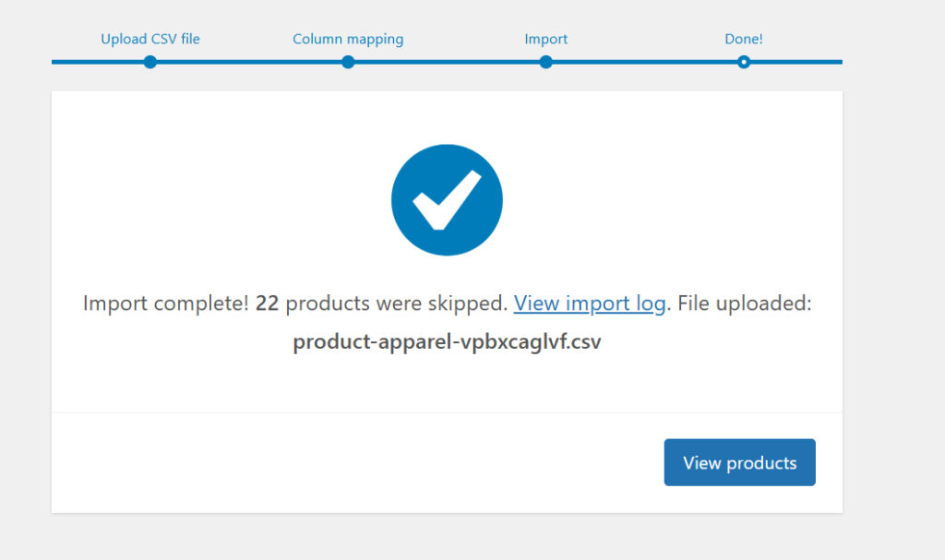Screen dimensions: 945x560
Task: Open the View import log link
Action: tap(590, 303)
